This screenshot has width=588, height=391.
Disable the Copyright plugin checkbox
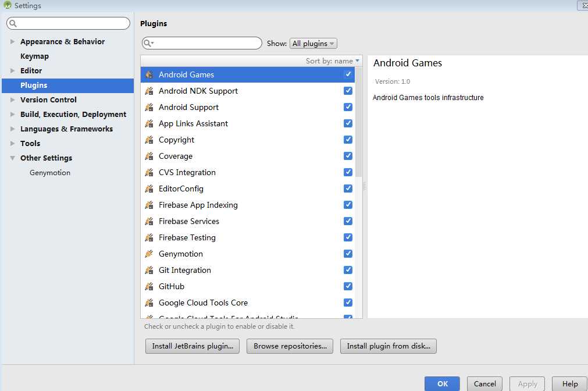348,140
